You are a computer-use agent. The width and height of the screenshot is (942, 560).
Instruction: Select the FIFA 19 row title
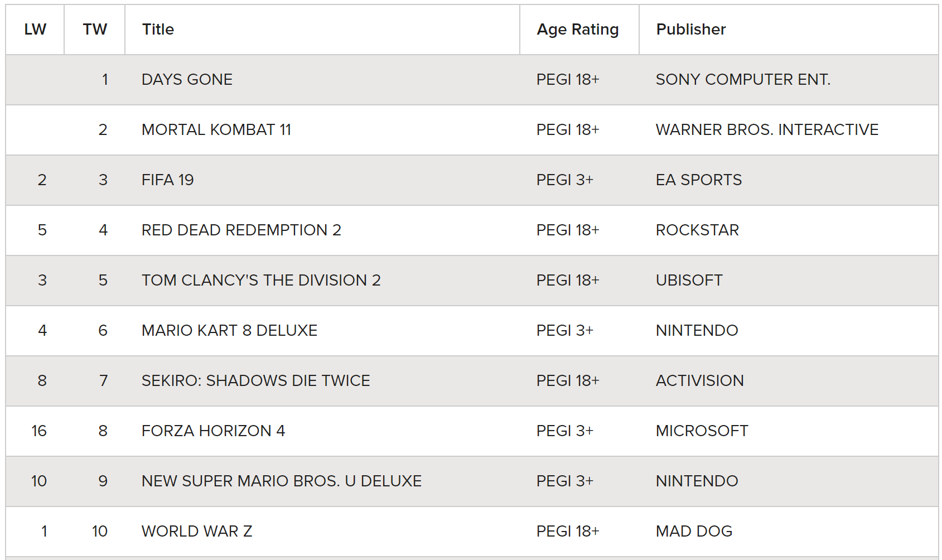(168, 180)
